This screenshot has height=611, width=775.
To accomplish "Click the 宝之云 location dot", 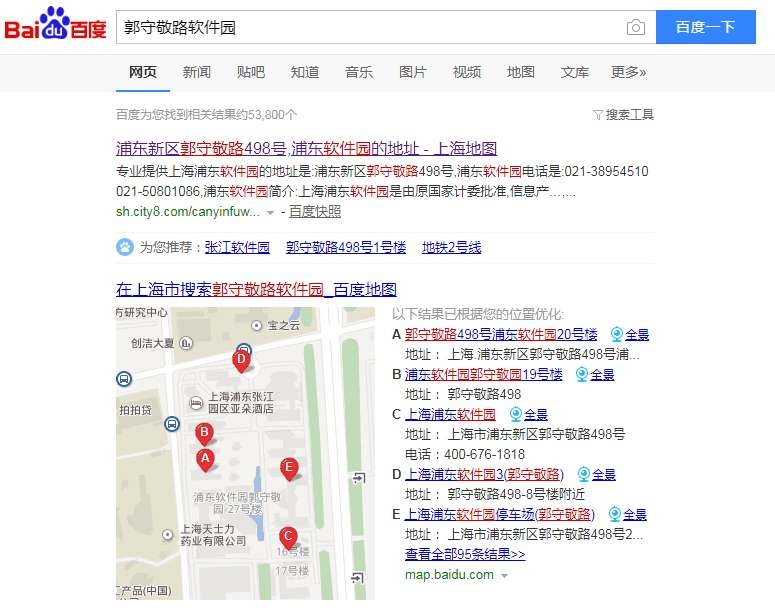I will (257, 325).
